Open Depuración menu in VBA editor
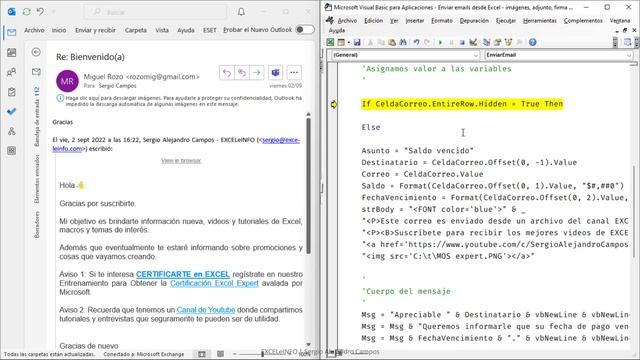The width and height of the screenshot is (640, 360). [x=474, y=20]
